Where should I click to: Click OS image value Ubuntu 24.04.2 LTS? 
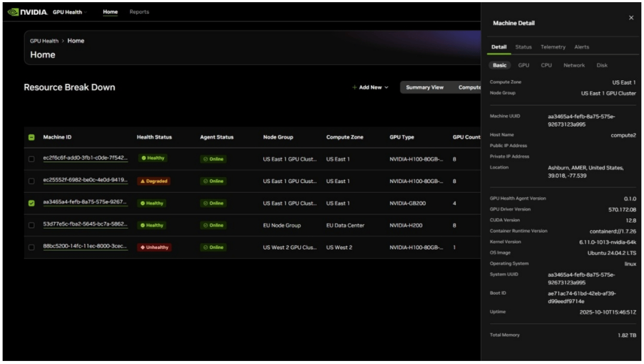tap(612, 253)
